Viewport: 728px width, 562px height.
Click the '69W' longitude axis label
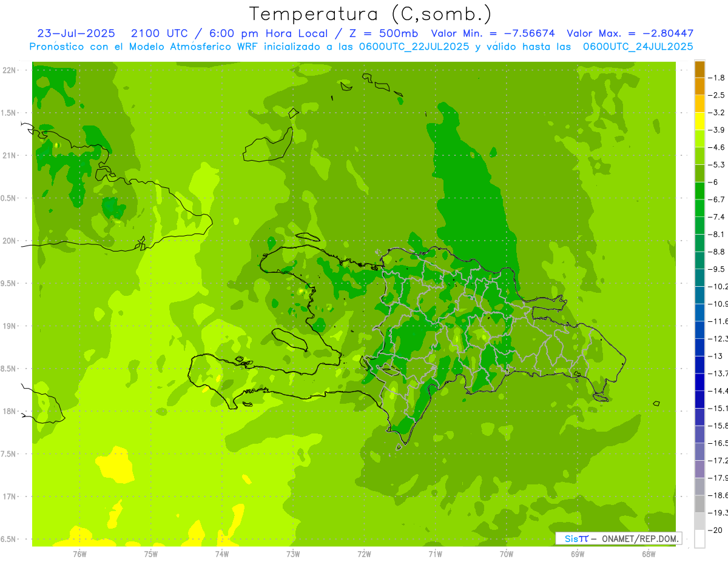pos(578,554)
